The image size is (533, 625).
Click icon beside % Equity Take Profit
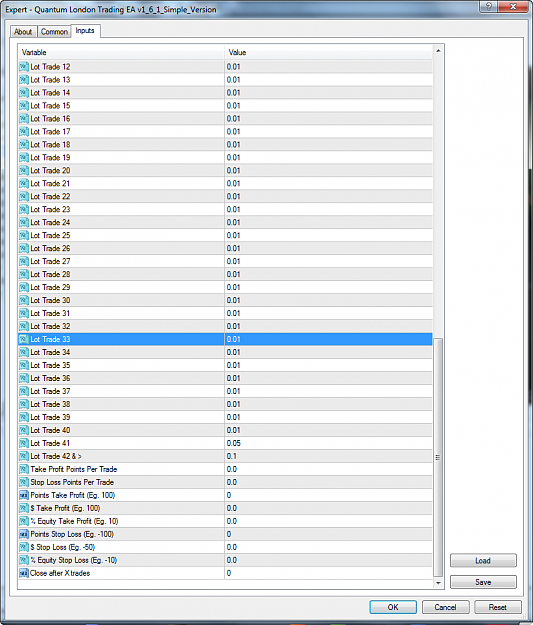pyautogui.click(x=24, y=521)
